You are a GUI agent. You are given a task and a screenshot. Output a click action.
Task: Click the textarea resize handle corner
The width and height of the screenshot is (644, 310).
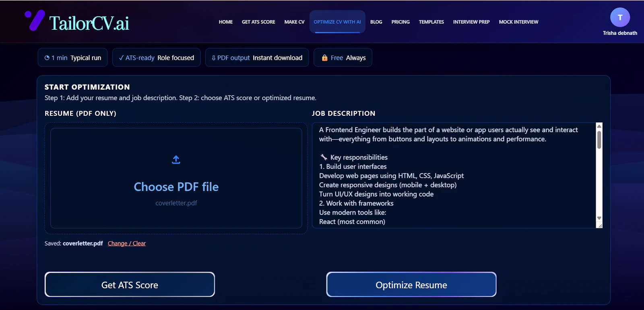click(x=600, y=226)
